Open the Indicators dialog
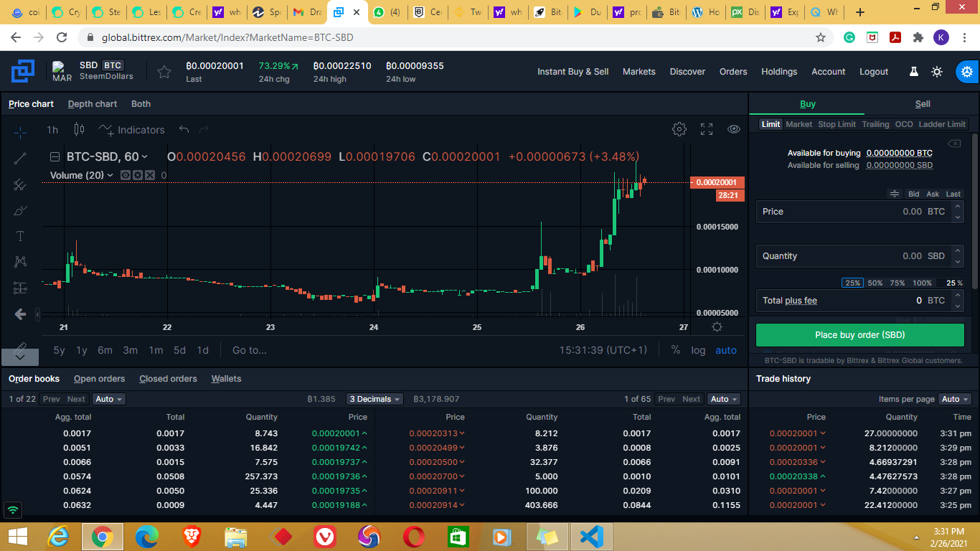This screenshot has width=980, height=551. pyautogui.click(x=132, y=130)
